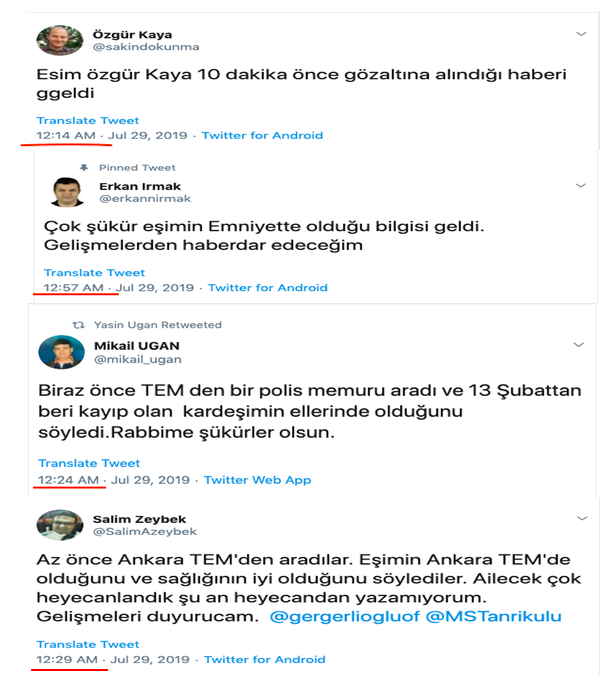Open the @gergerliogluof mention
609x695 pixels.
(344, 617)
